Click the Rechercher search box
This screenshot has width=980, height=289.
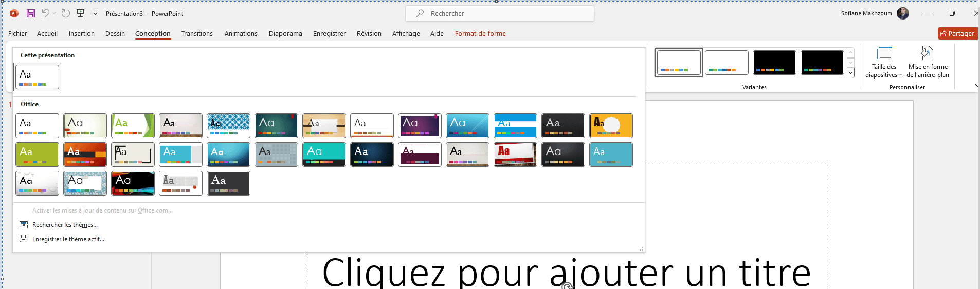(499, 13)
